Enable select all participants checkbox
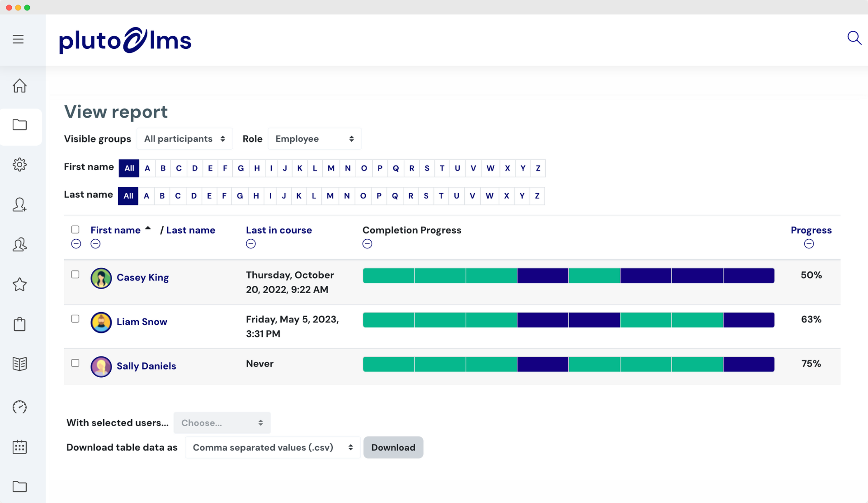 click(76, 229)
